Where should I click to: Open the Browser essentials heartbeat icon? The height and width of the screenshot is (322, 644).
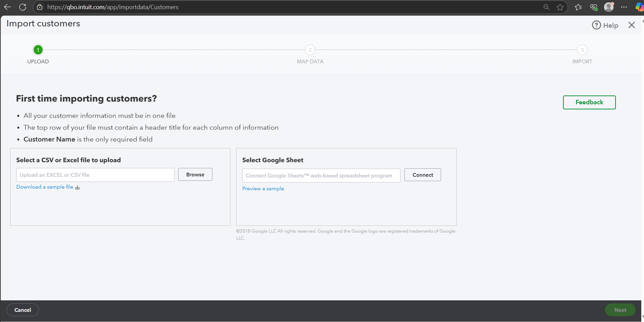pyautogui.click(x=594, y=7)
